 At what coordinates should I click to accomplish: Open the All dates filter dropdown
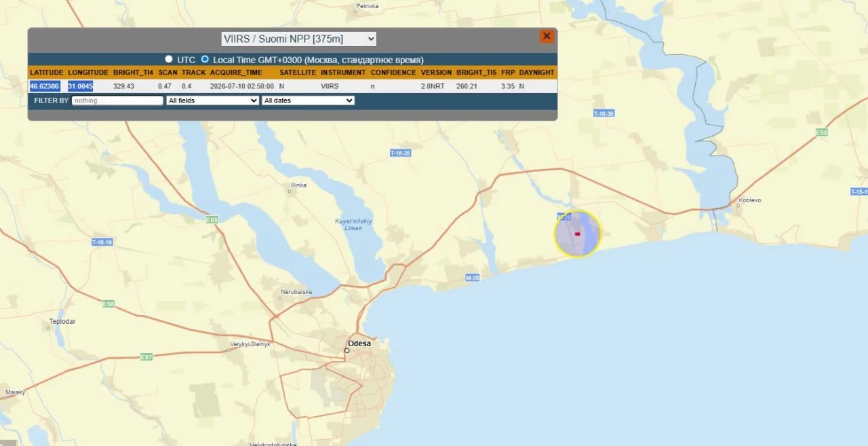[x=308, y=100]
